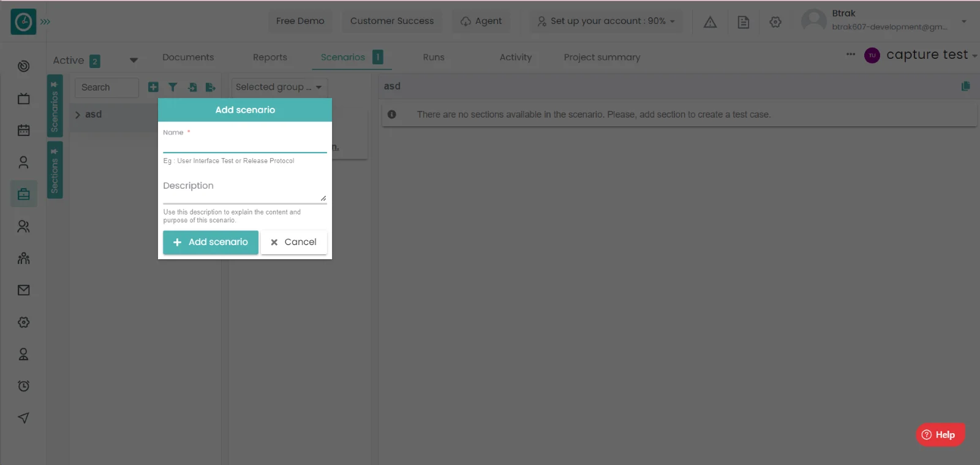This screenshot has height=465, width=980.
Task: Click the purple project avatar circle
Action: click(x=872, y=55)
